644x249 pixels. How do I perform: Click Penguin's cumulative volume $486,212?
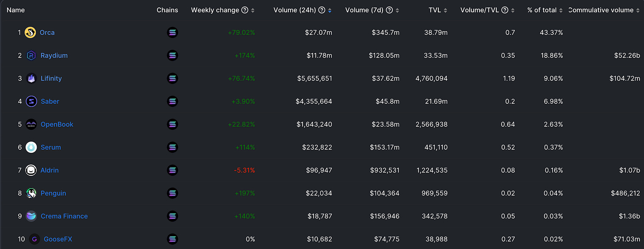(x=625, y=193)
